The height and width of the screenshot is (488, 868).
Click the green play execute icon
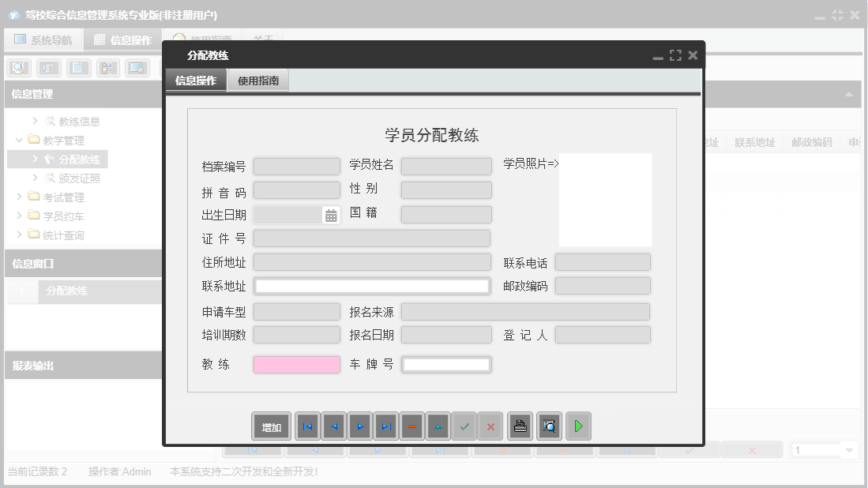click(x=578, y=426)
